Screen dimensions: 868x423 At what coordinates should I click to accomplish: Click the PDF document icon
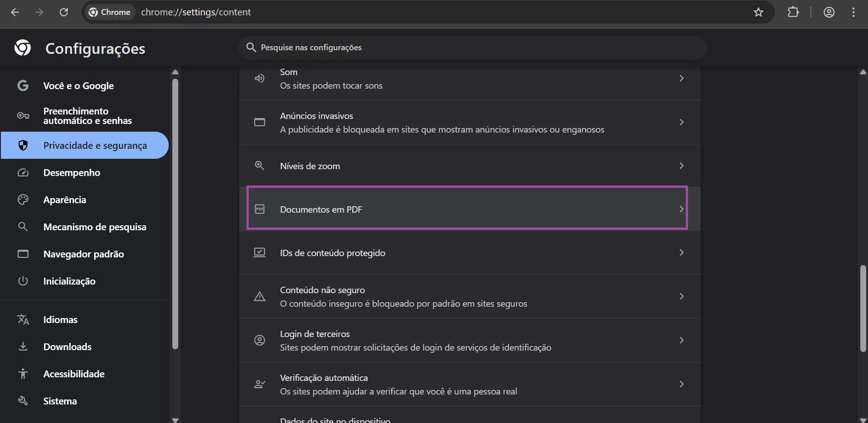[x=259, y=209]
